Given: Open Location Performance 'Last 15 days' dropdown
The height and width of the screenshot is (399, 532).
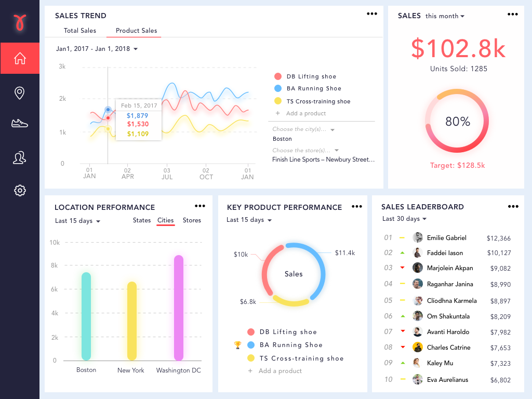Looking at the screenshot, I should click(78, 221).
